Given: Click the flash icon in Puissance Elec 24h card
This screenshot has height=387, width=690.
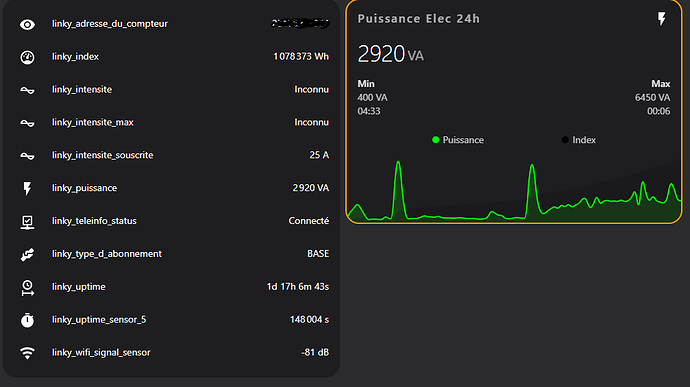Looking at the screenshot, I should 662,18.
